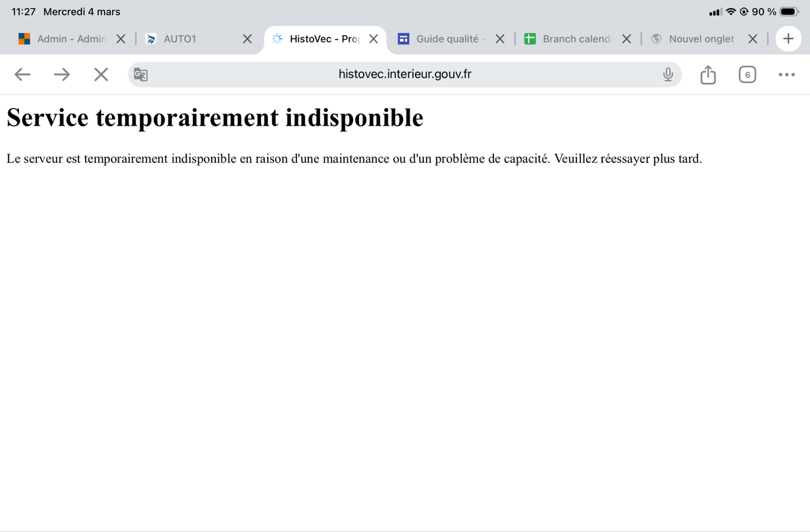Tap the cellular signal bars
810x532 pixels.
(x=715, y=11)
